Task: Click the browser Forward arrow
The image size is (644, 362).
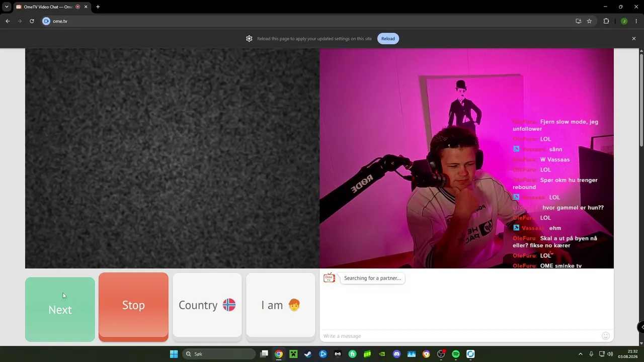Action: [20, 21]
